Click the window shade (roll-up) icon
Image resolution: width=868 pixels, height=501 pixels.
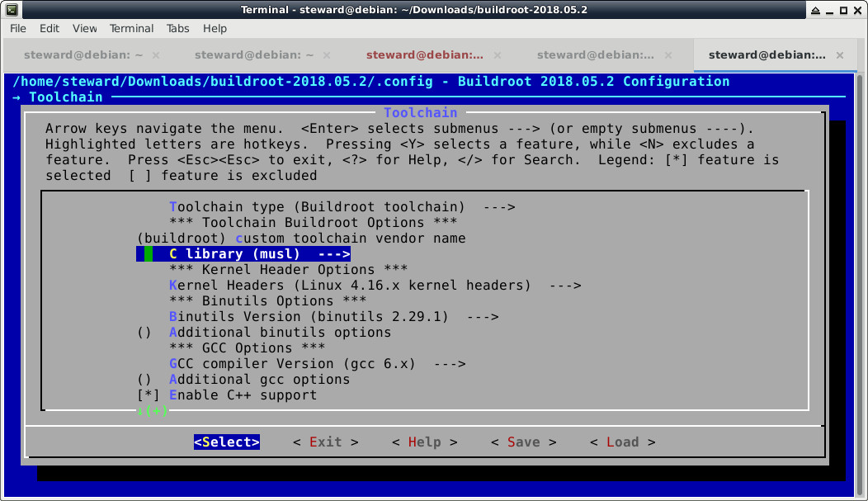click(815, 10)
